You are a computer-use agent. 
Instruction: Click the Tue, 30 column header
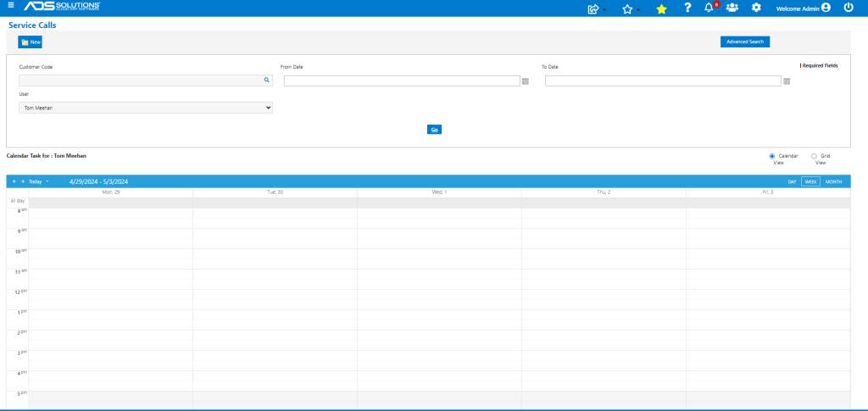click(275, 192)
